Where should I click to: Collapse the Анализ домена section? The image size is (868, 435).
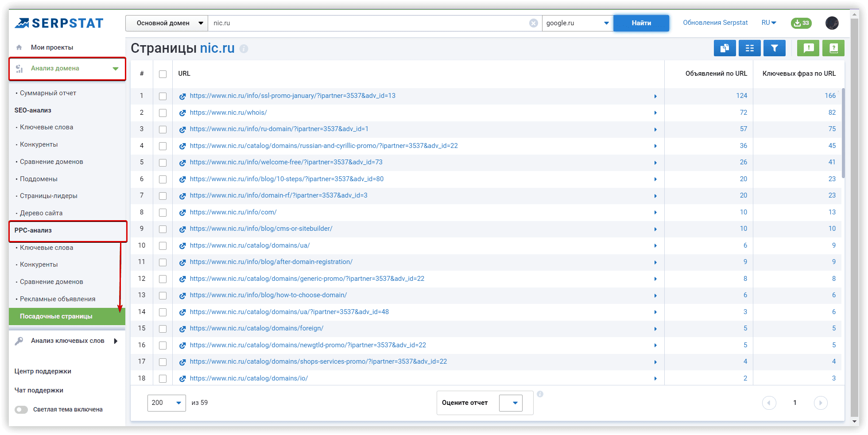click(x=116, y=69)
